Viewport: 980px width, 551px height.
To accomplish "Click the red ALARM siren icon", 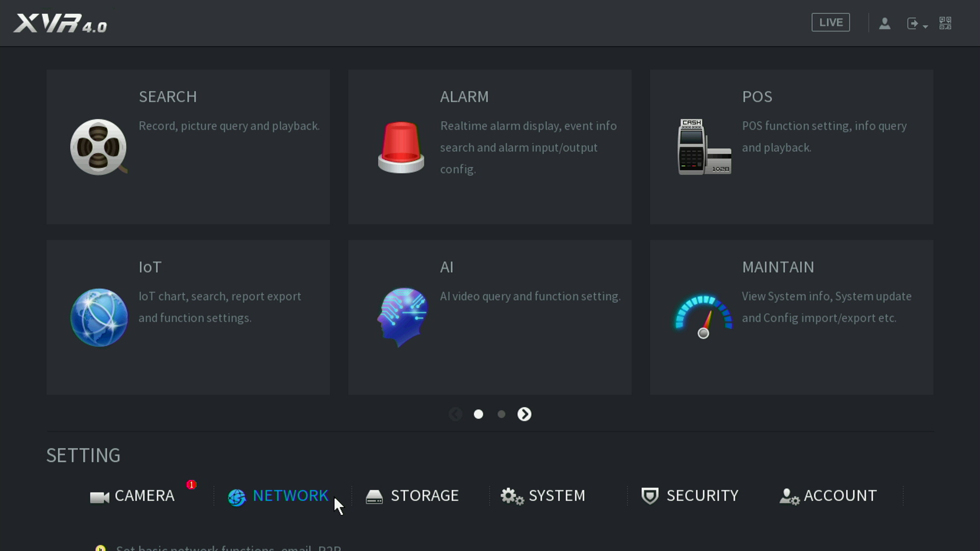I will click(401, 147).
